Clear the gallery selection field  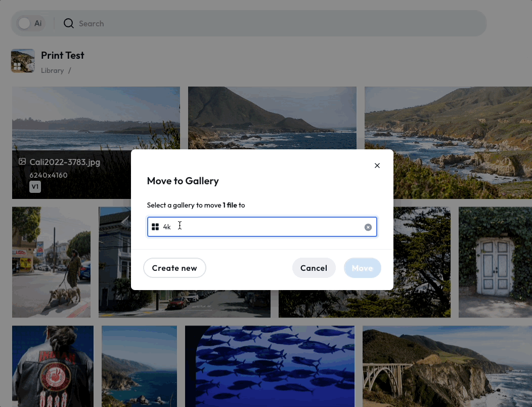368,227
